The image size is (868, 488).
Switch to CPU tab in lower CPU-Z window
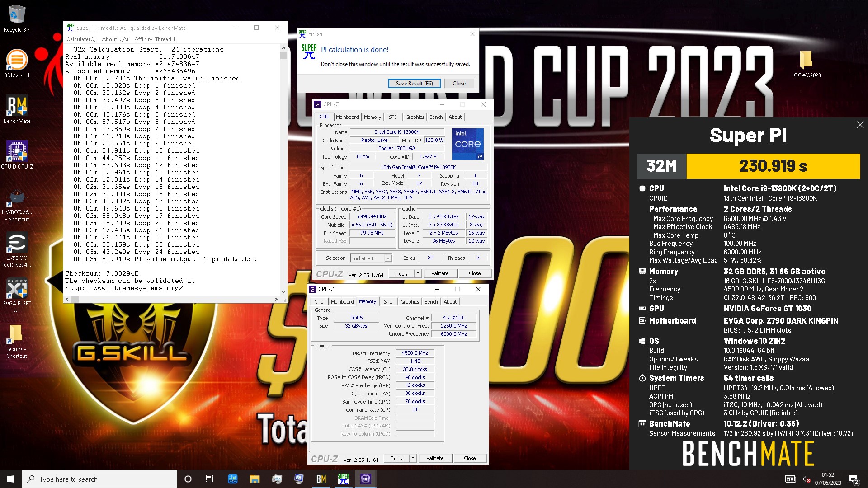(x=319, y=302)
